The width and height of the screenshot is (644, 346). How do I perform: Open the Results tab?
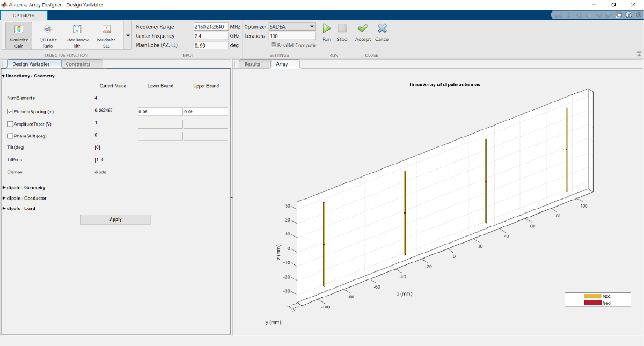pyautogui.click(x=252, y=64)
